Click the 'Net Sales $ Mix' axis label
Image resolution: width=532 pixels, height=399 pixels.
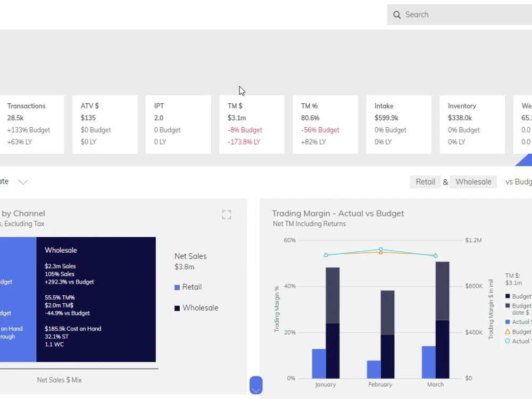(x=60, y=380)
